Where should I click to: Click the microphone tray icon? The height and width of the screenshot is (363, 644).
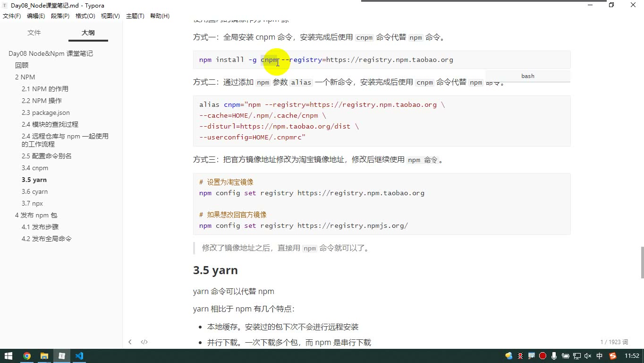point(554,356)
